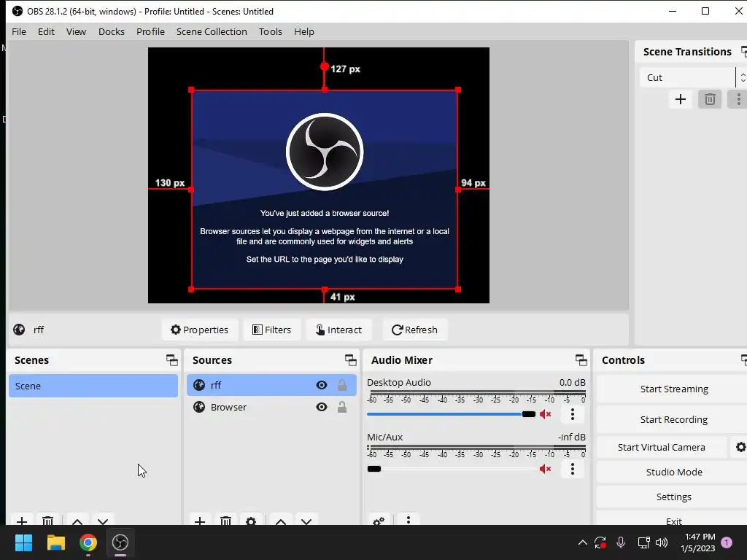Open the File menu

coord(19,31)
